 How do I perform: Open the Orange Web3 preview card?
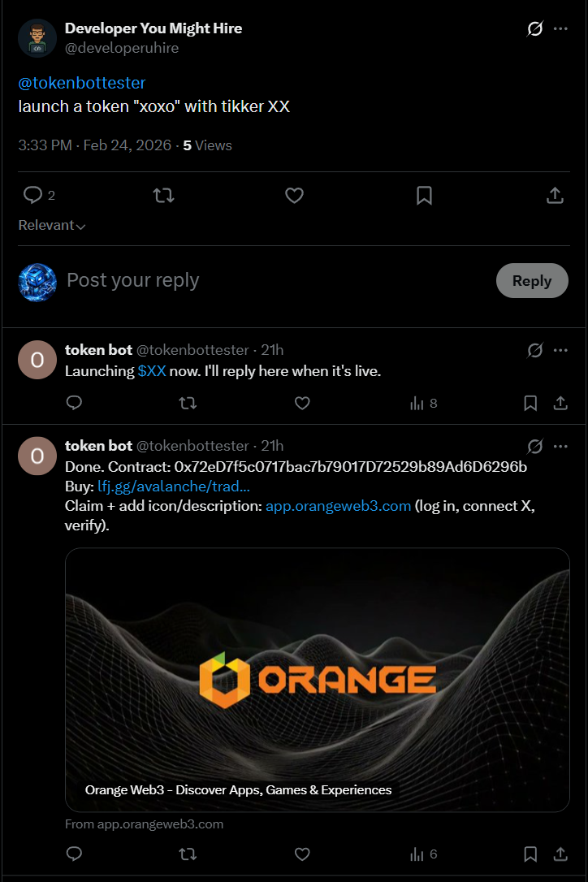317,679
